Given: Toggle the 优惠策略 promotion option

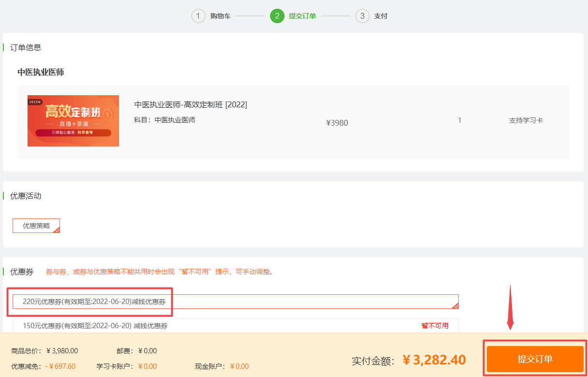Looking at the screenshot, I should (x=36, y=226).
